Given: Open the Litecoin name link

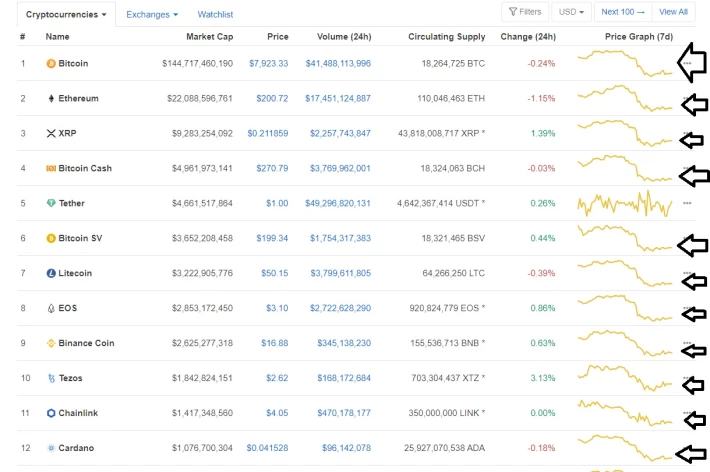Looking at the screenshot, I should pyautogui.click(x=75, y=273).
